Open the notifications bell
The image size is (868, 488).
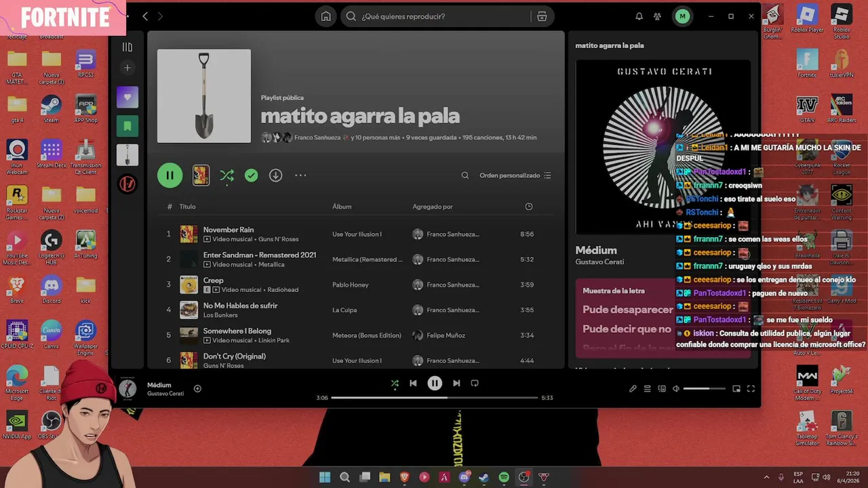[639, 16]
